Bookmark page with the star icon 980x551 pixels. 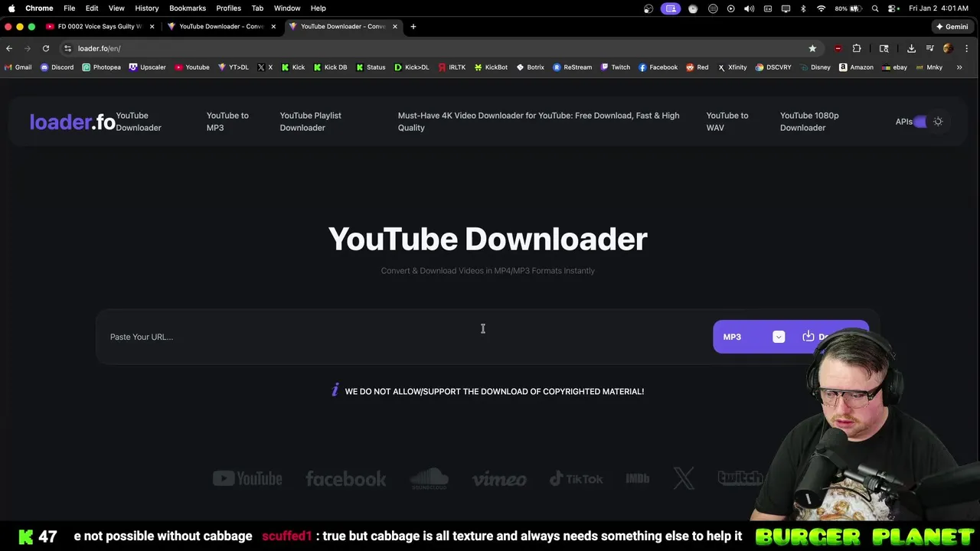tap(812, 48)
